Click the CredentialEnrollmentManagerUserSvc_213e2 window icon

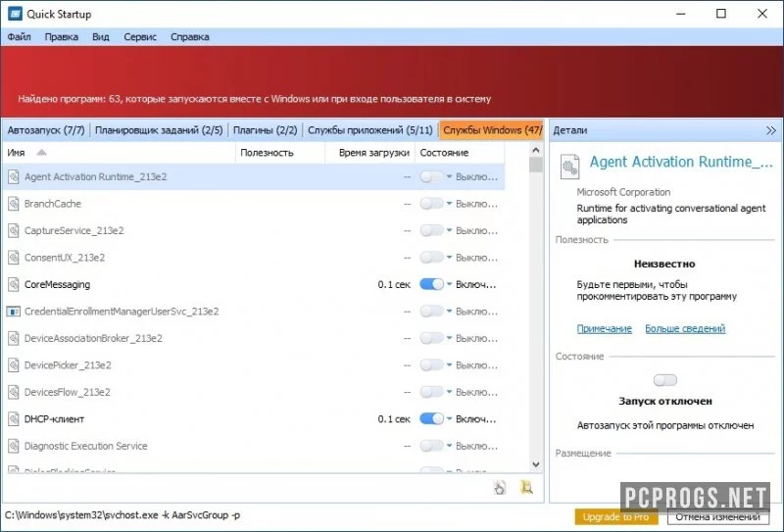click(x=13, y=312)
